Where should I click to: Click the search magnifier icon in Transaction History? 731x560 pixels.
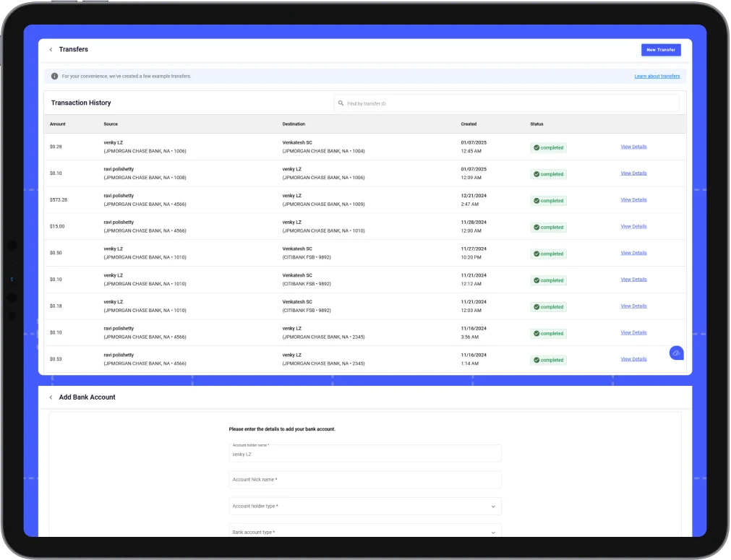[x=341, y=103]
